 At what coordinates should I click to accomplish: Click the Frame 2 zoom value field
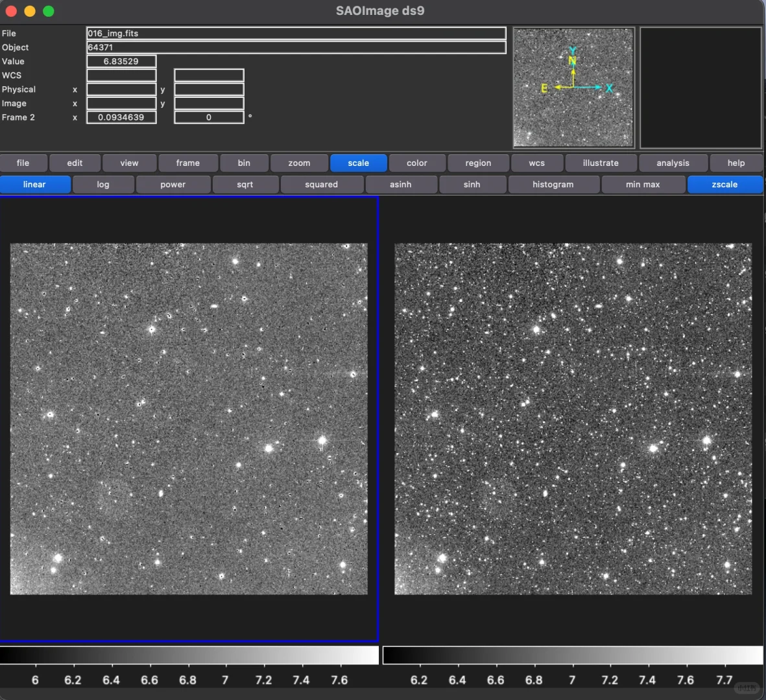[122, 118]
